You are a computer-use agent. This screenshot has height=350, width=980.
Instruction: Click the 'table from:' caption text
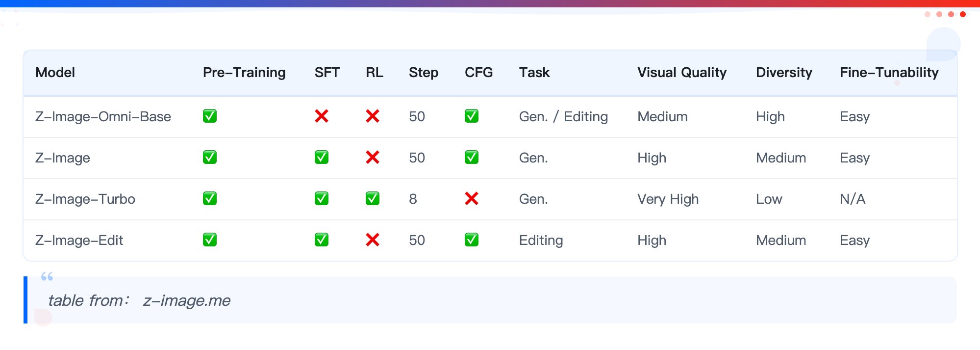(x=88, y=300)
